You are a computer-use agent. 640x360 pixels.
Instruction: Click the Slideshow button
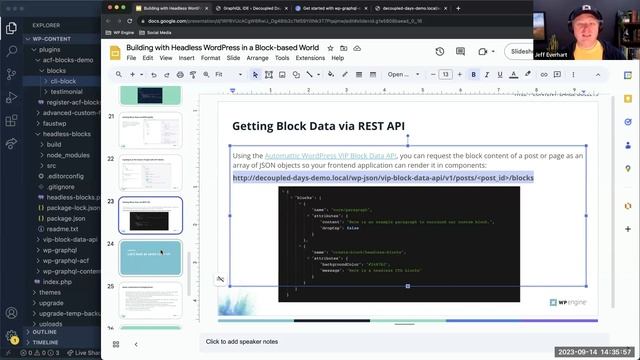519,51
